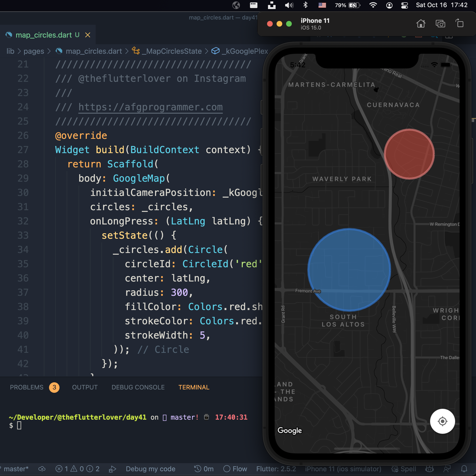Screen dimensions: 476x476
Task: Click the simulator Home button icon
Action: (421, 24)
